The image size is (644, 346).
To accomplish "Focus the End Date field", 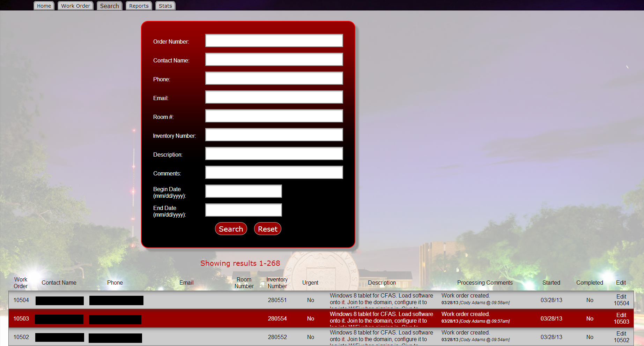I will [x=243, y=210].
